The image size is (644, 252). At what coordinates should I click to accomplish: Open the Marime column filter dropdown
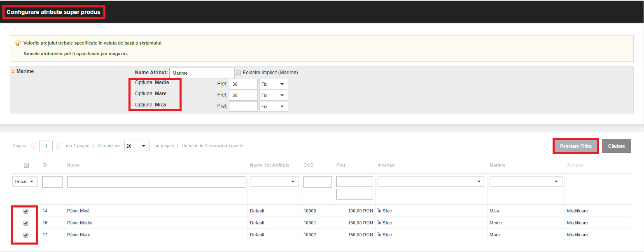coord(526,181)
